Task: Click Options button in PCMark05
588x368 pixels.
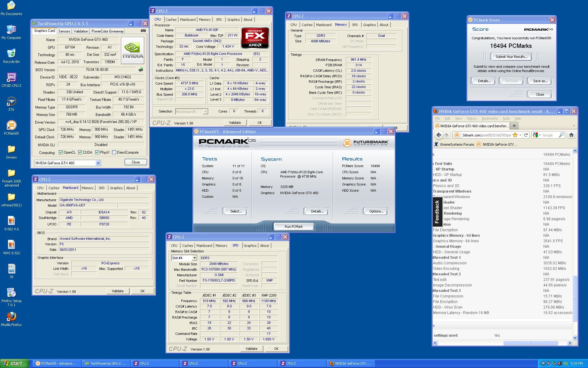Action: pos(376,211)
